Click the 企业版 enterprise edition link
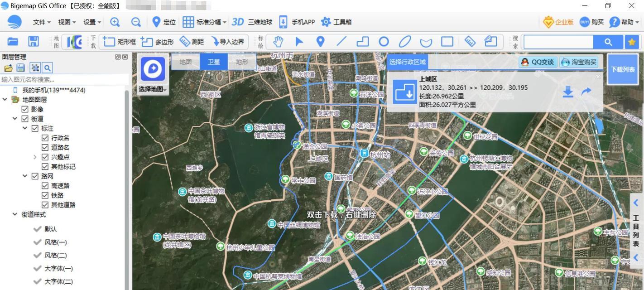This screenshot has height=290, width=644. tap(558, 22)
